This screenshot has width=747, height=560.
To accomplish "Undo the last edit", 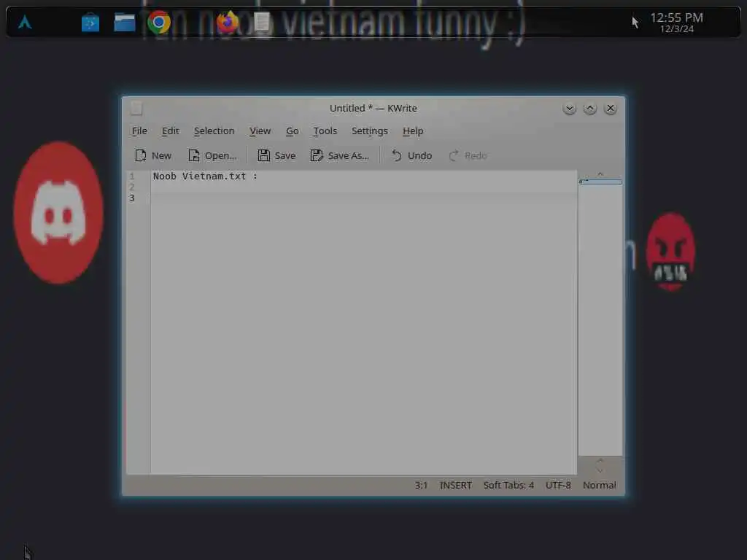I will pyautogui.click(x=411, y=155).
